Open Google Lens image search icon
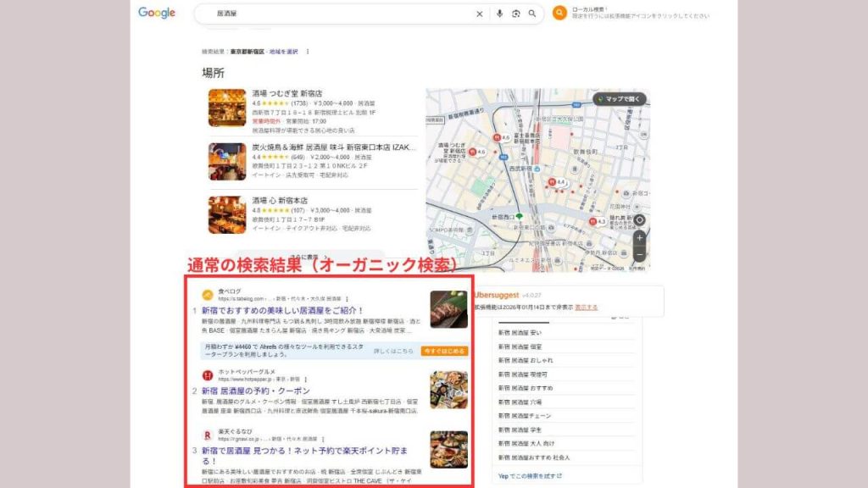 (516, 13)
